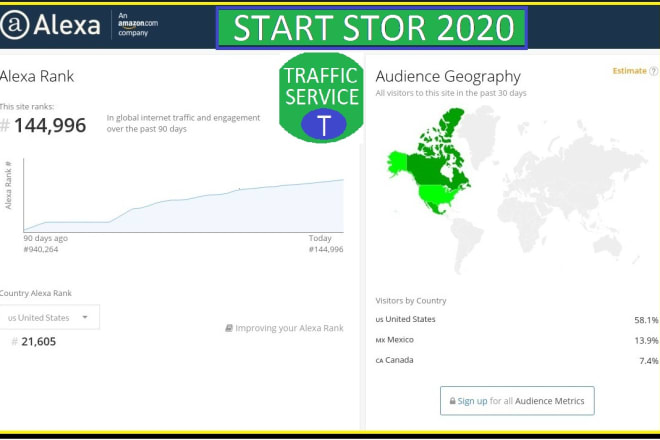Open the United States country dropdown
This screenshot has height=440, width=660.
(50, 317)
